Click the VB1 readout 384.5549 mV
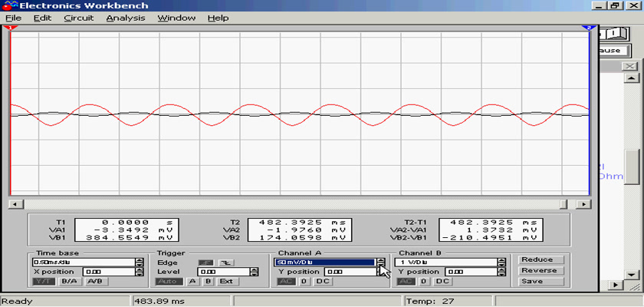Image resolution: width=644 pixels, height=307 pixels. [127, 238]
